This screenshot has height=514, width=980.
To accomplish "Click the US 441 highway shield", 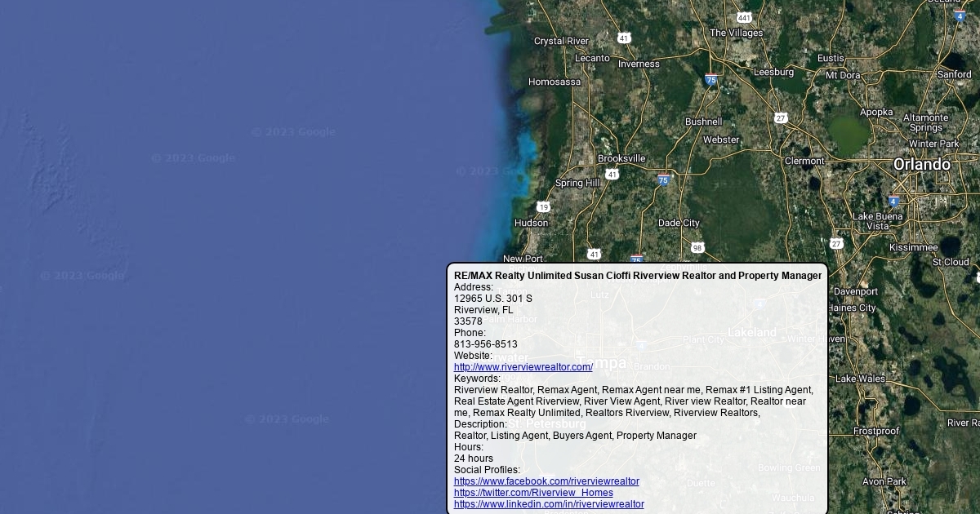I will tap(743, 17).
